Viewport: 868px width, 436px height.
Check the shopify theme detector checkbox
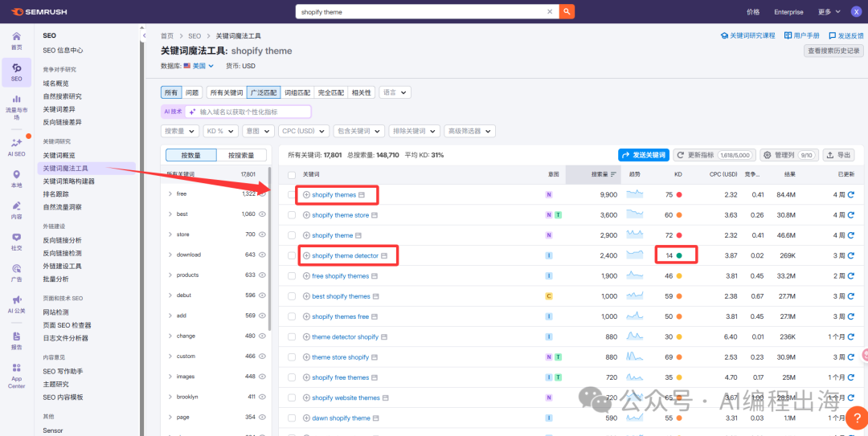[292, 255]
